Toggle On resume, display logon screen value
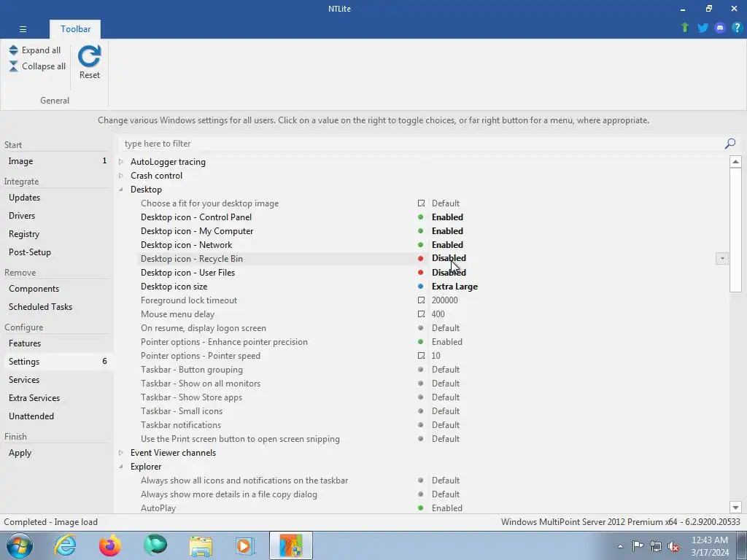 (446, 328)
